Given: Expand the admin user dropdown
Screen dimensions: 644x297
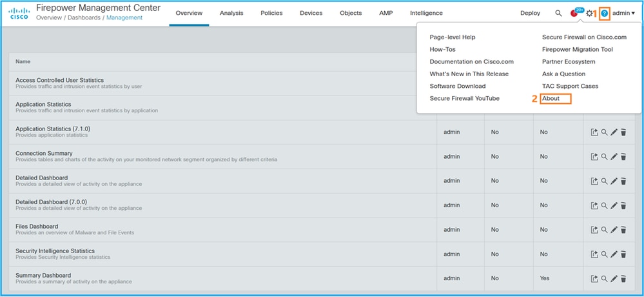Looking at the screenshot, I should (623, 13).
